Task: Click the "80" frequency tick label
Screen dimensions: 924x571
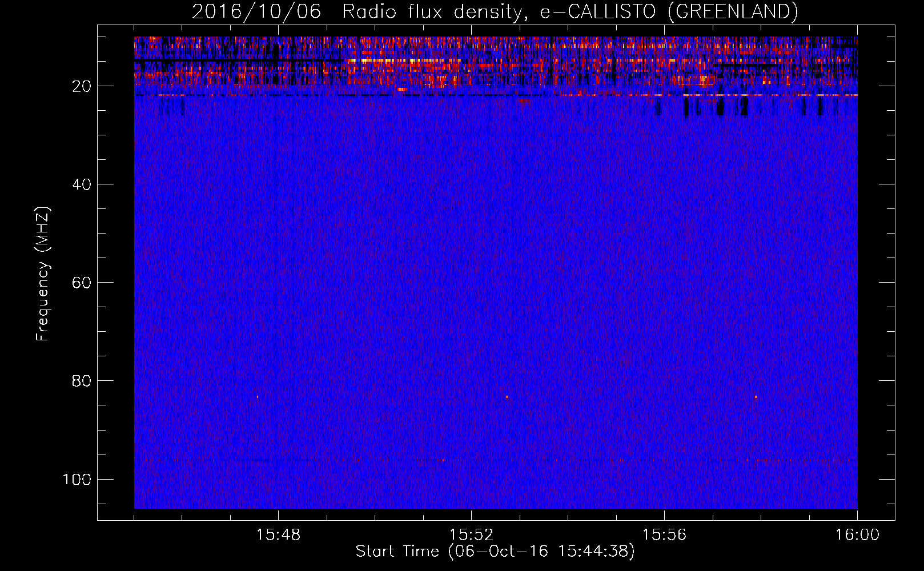Action: pos(82,381)
